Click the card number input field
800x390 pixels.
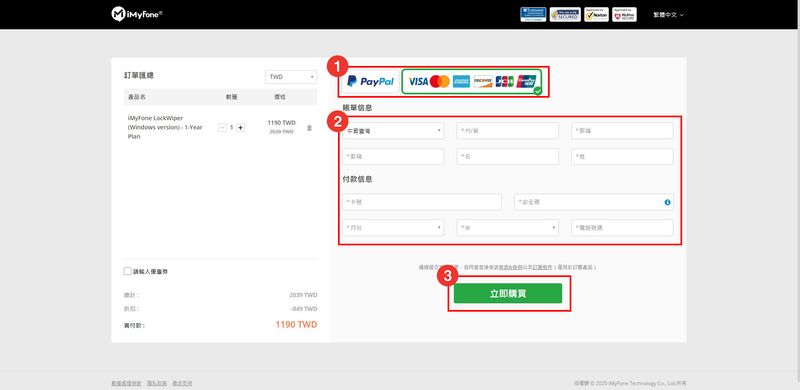pos(422,202)
